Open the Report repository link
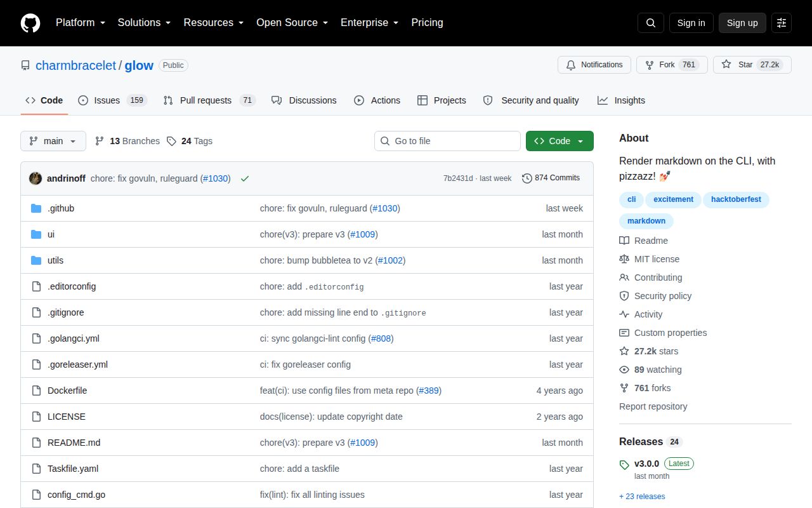Viewport: 812px width, 508px height. click(x=653, y=406)
